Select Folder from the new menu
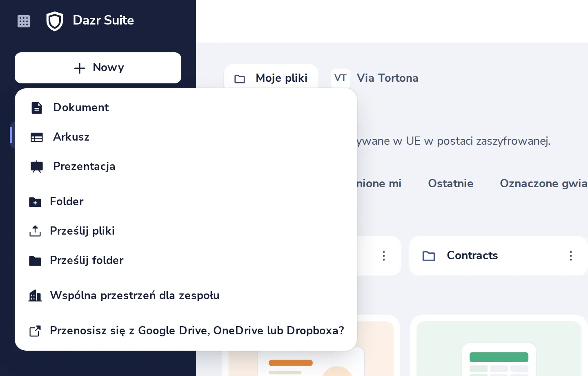 click(x=186, y=201)
